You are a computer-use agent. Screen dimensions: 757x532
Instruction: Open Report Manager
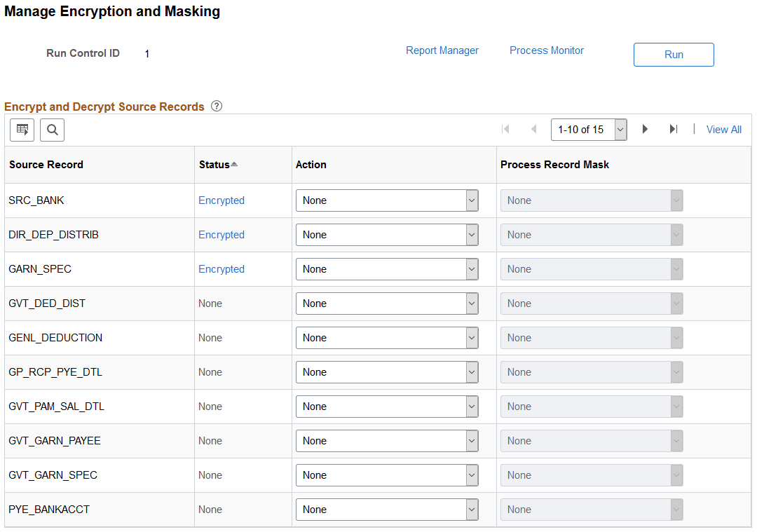tap(442, 50)
